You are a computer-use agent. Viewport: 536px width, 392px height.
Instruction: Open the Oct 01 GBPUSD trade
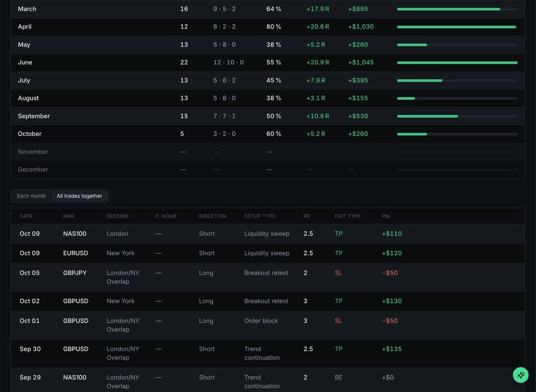pos(268,325)
